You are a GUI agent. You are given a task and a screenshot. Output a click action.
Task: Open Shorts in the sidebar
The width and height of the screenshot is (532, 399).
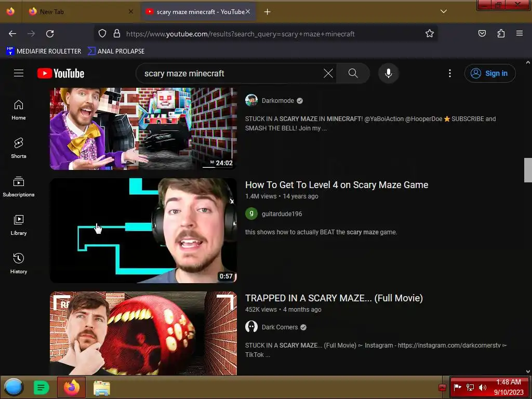tap(19, 149)
